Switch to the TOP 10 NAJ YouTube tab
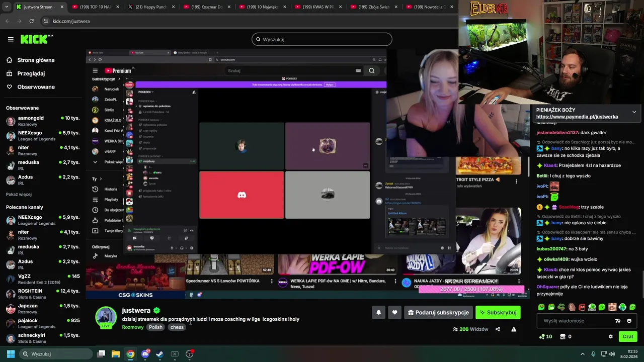 pos(95,7)
